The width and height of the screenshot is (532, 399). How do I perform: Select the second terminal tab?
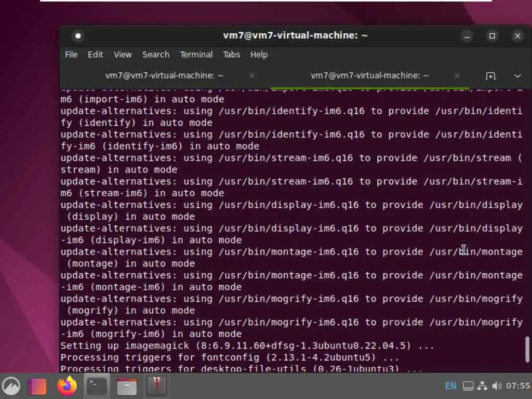[370, 76]
